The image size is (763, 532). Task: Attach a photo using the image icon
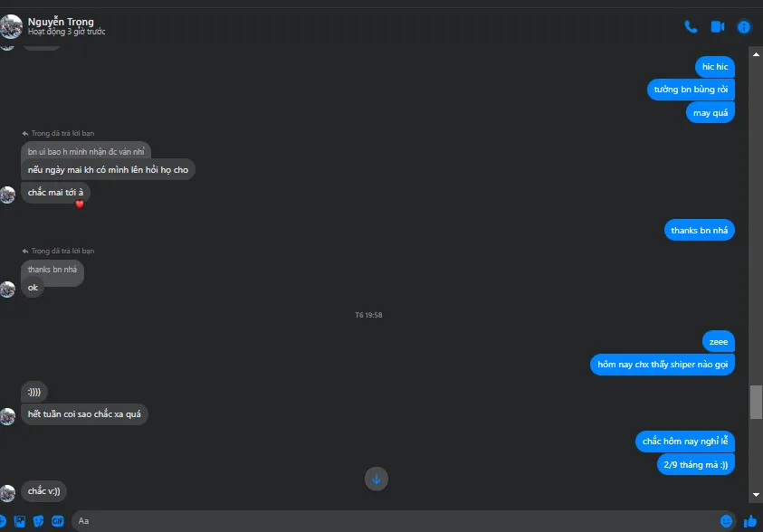[20, 521]
